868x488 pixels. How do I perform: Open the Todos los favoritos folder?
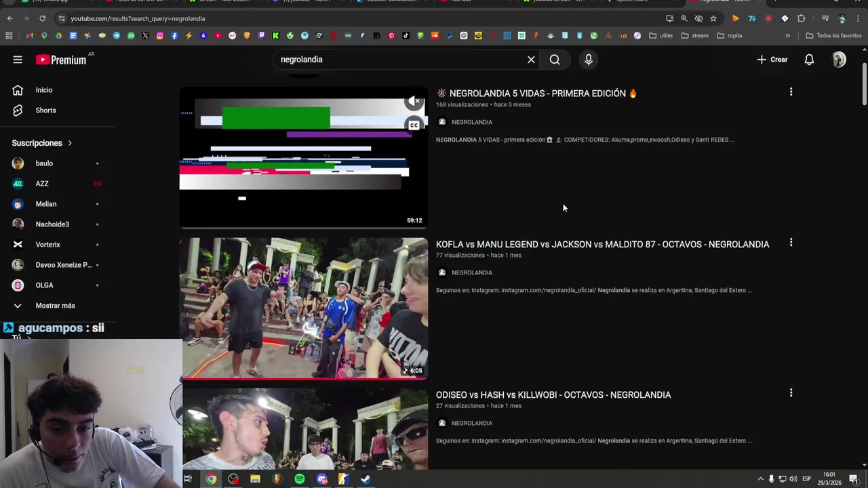(833, 35)
